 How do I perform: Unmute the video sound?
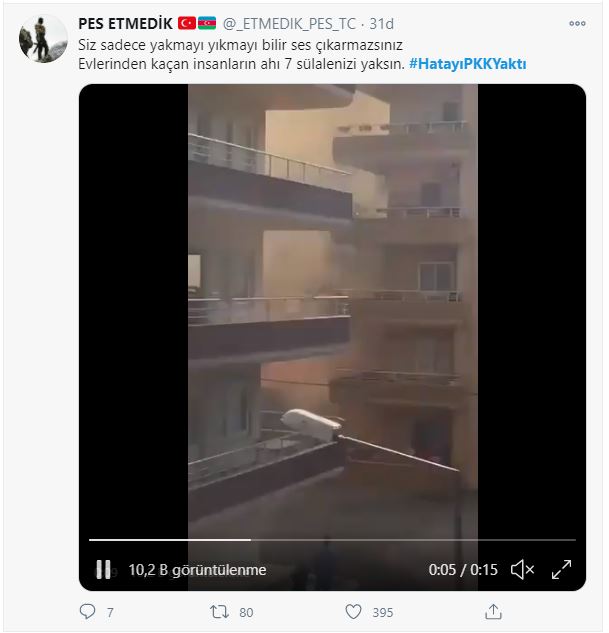coord(522,570)
